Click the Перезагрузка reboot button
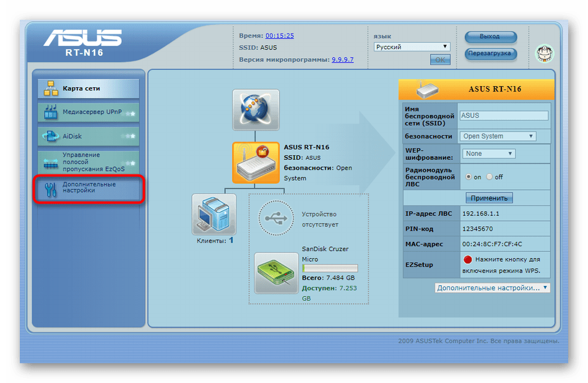 pos(490,54)
